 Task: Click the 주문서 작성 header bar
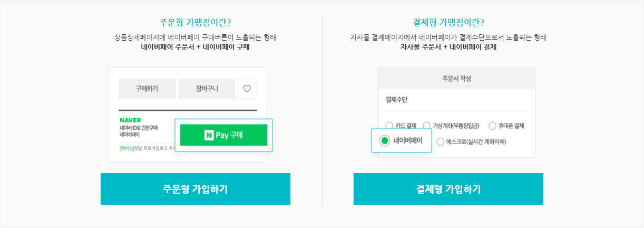(x=456, y=78)
